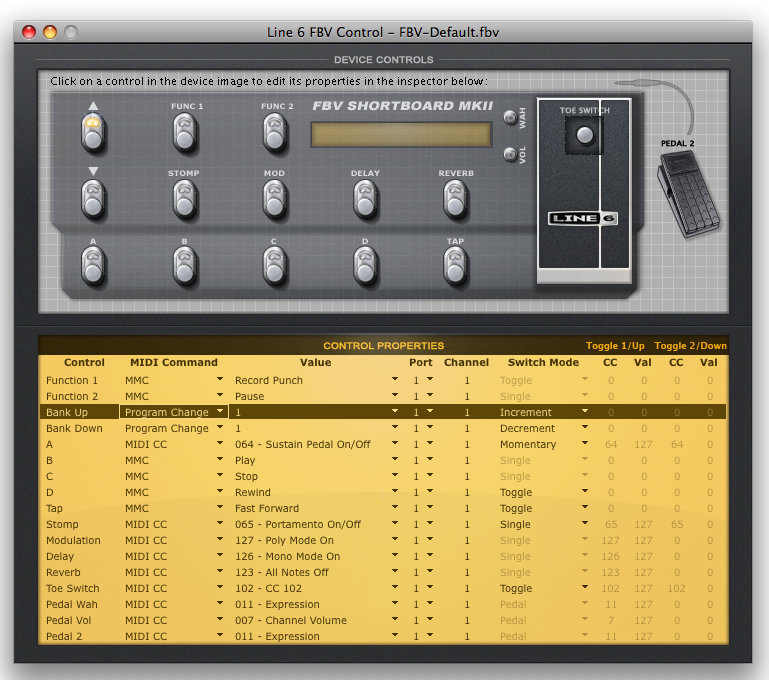Close the Line 6 FBV Control window
Image resolution: width=769 pixels, height=680 pixels.
pos(29,32)
